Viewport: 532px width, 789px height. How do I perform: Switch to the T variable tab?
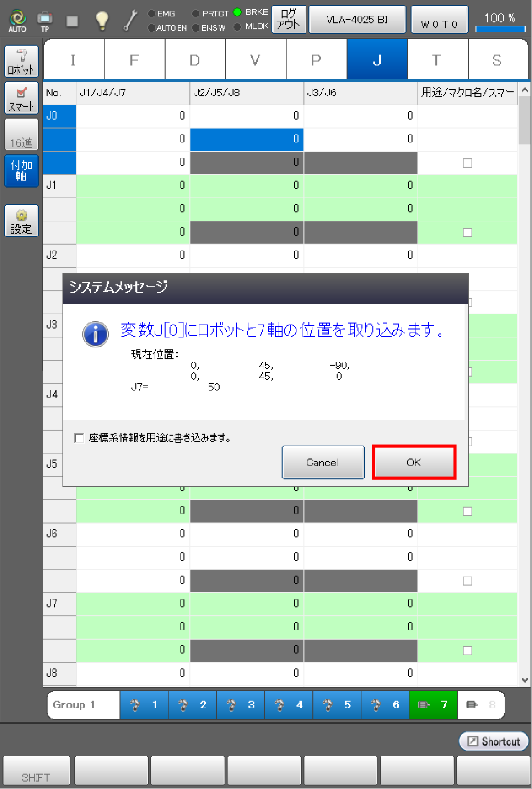coord(437,60)
